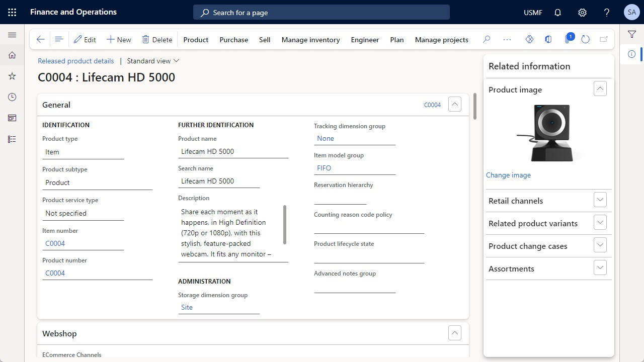Click the USMF company selector
This screenshot has height=362, width=644.
[533, 13]
